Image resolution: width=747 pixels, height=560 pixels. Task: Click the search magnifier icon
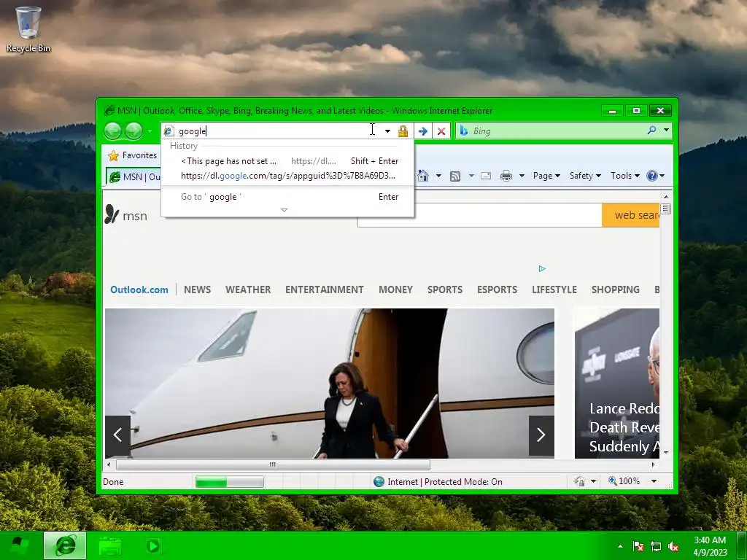[651, 130]
